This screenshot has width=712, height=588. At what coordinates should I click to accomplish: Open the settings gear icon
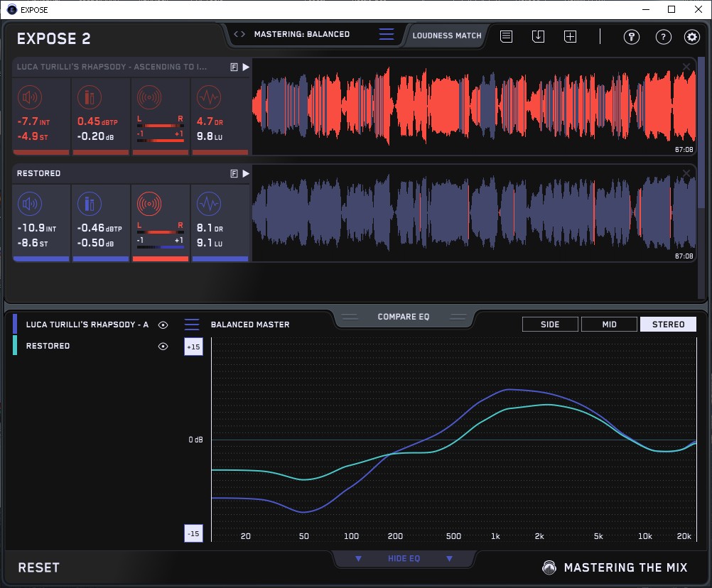[x=692, y=36]
